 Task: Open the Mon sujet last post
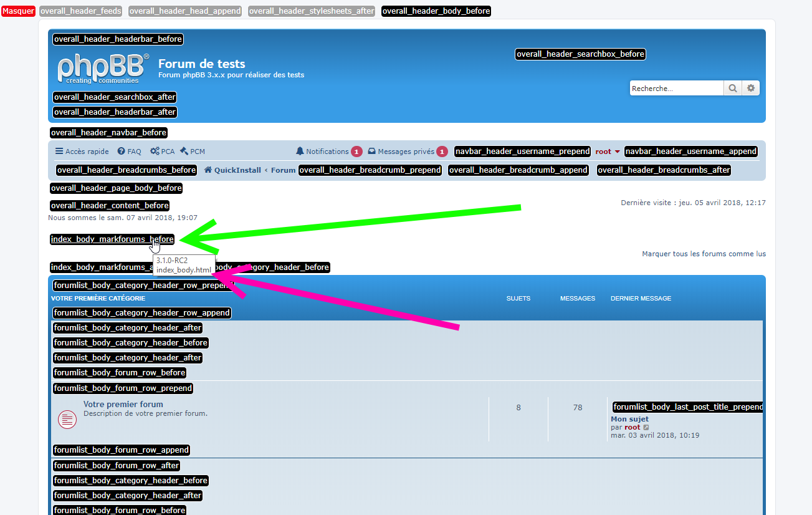coord(629,419)
